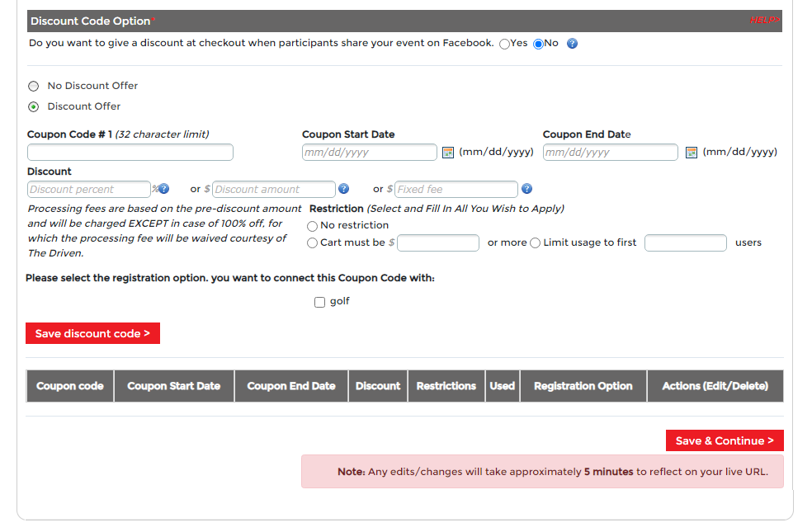Viewport: 812px width, 532px height.
Task: Open the Coupon Start Date calendar picker
Action: (448, 153)
